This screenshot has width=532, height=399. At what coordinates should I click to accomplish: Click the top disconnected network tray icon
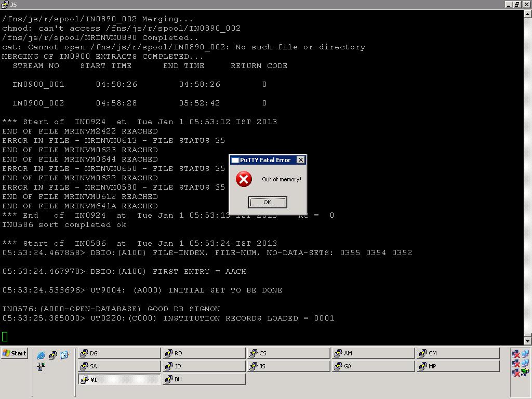516,354
